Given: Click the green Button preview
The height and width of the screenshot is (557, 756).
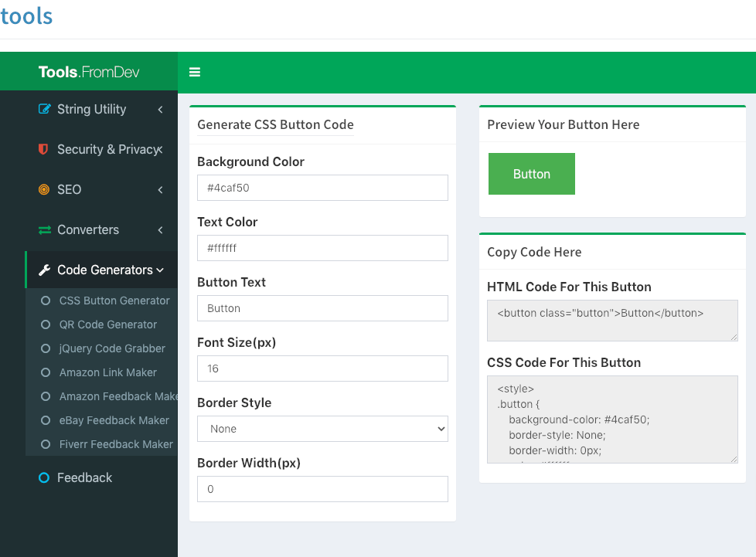Looking at the screenshot, I should (x=531, y=174).
